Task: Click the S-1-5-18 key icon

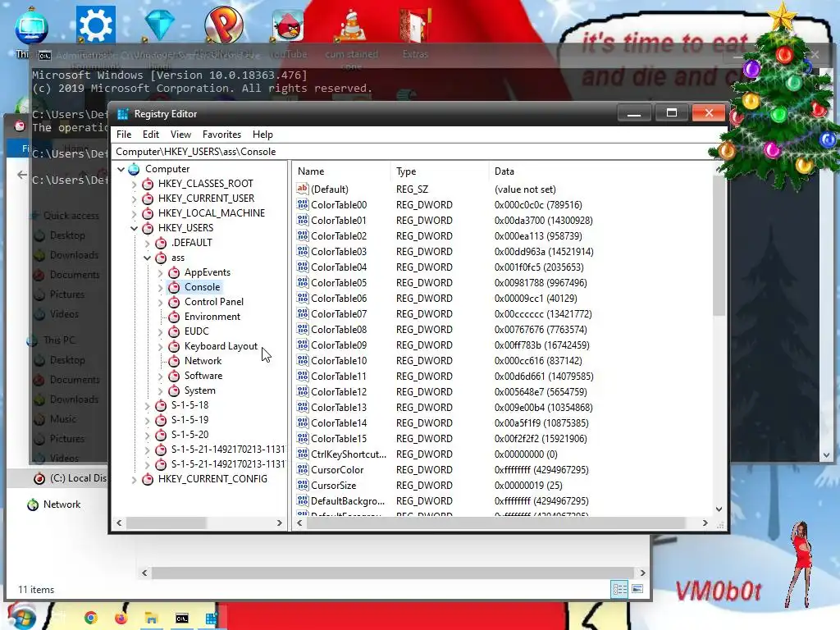Action: coord(161,405)
